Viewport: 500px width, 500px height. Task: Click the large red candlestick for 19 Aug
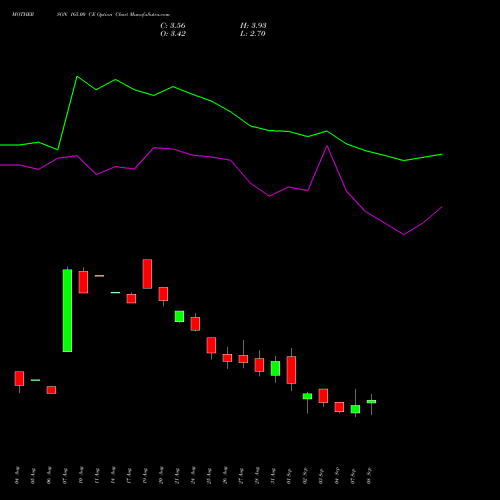[147, 274]
